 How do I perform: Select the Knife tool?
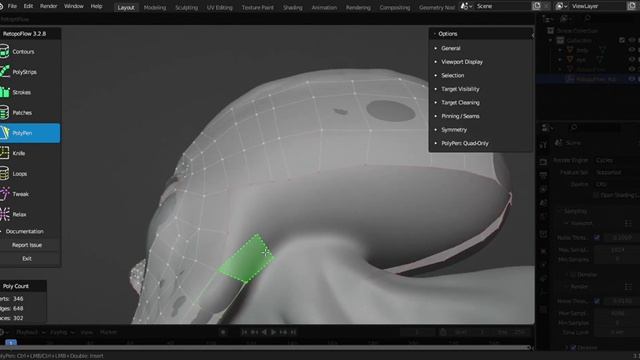(x=30, y=153)
